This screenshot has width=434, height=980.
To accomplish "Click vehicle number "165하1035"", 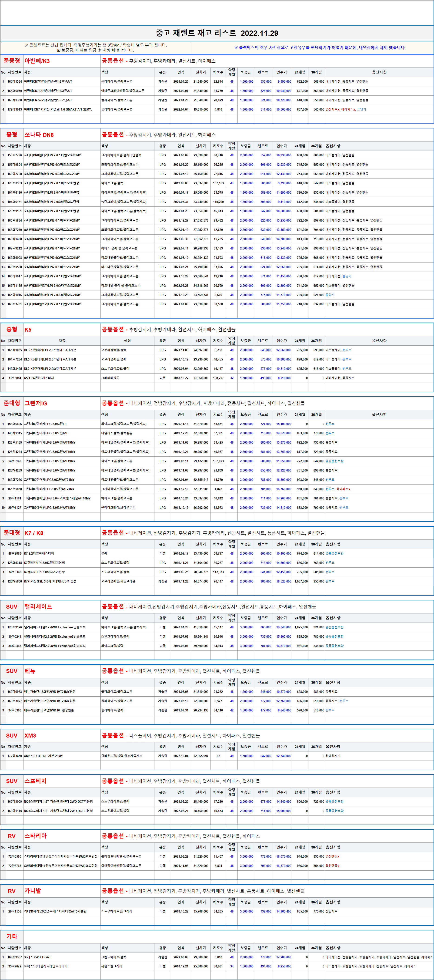I will point(14,350).
